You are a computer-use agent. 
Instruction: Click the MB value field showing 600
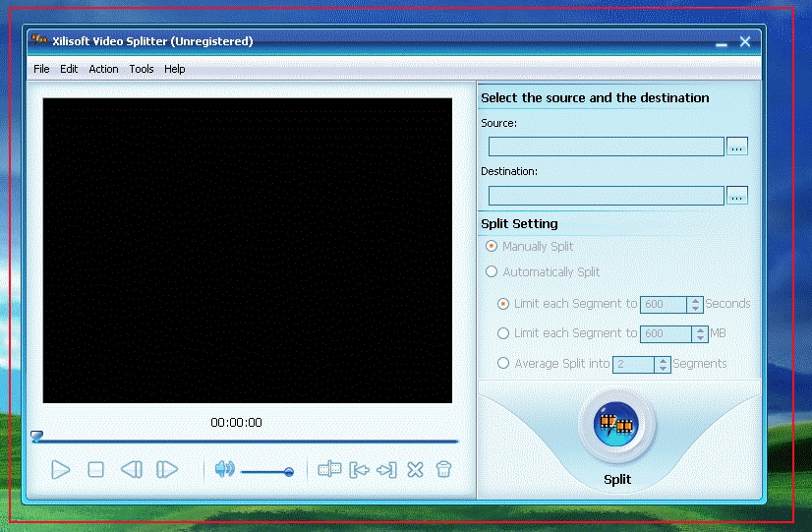[x=666, y=334]
